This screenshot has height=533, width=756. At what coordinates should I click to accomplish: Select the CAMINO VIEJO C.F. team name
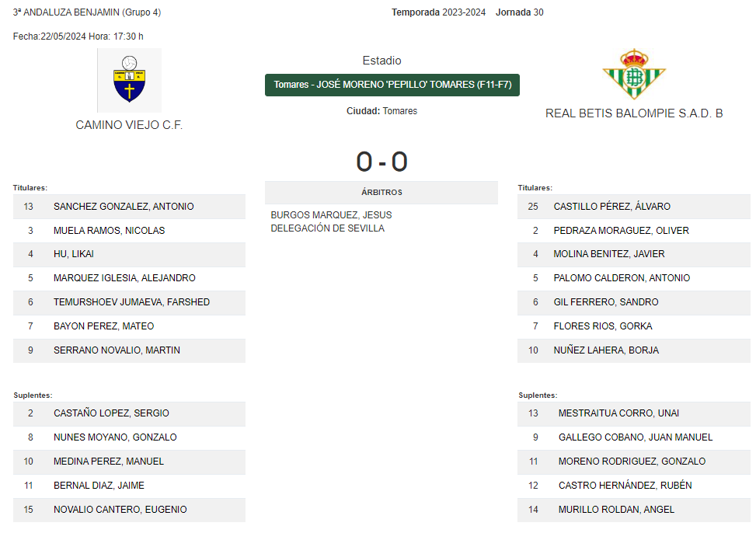129,125
